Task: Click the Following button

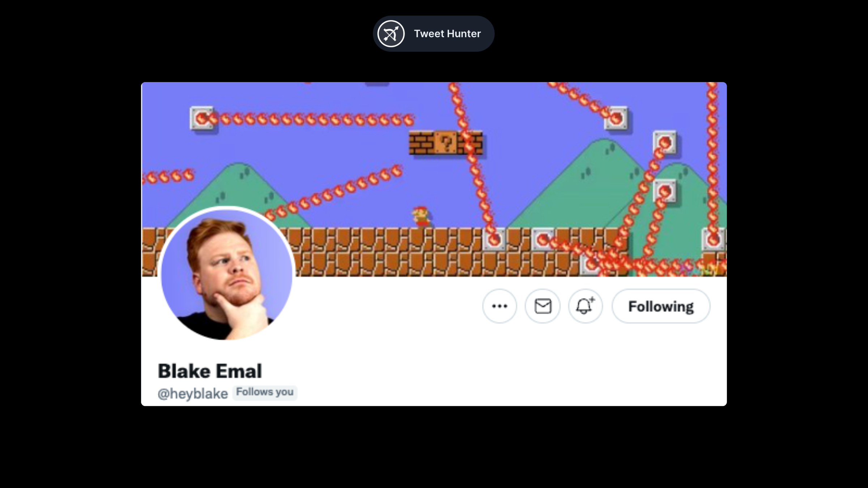Action: click(661, 306)
